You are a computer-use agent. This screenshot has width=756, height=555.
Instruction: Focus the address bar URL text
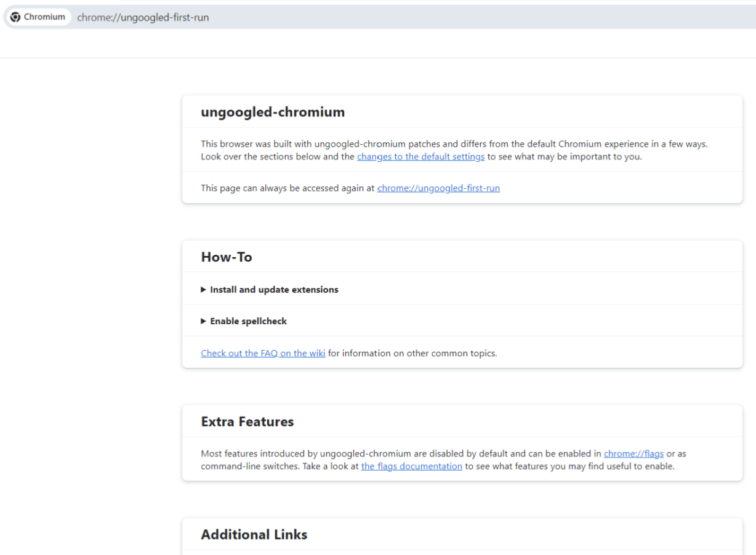[143, 17]
